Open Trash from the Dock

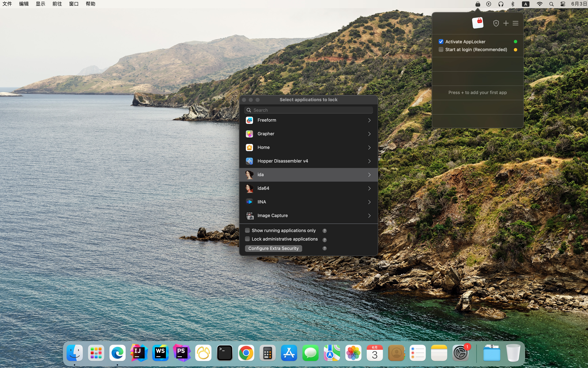513,353
